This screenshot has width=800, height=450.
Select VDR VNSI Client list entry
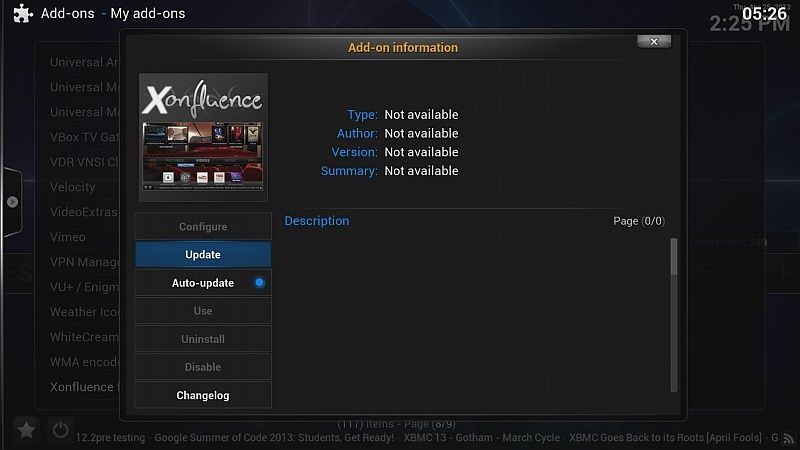pos(84,162)
